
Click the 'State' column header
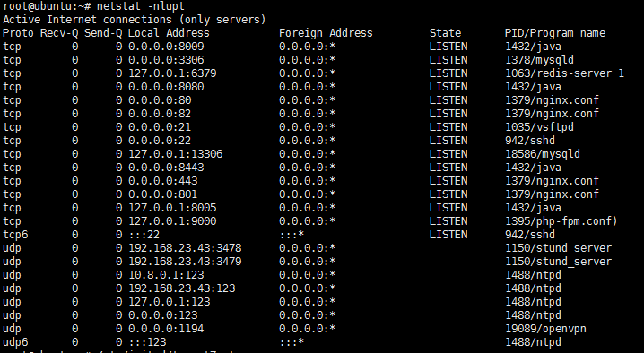[x=445, y=33]
